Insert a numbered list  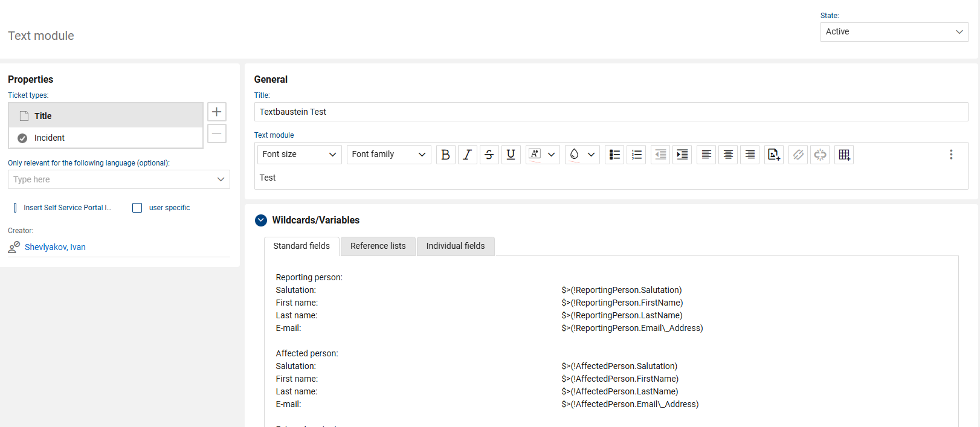(x=636, y=155)
